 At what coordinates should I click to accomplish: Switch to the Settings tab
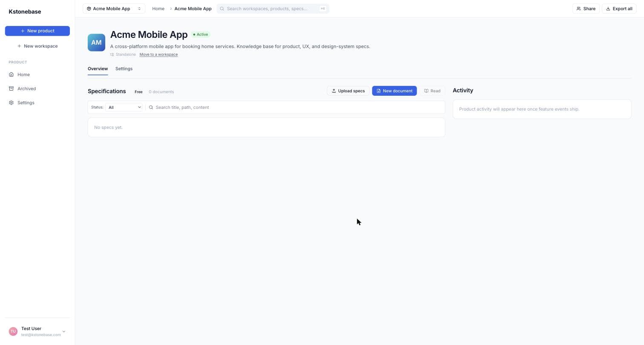[x=124, y=68]
